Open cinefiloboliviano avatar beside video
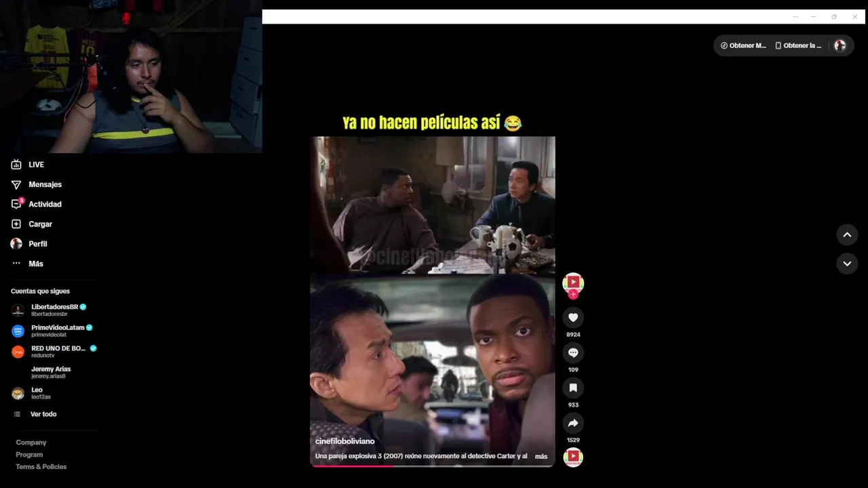 coord(573,282)
